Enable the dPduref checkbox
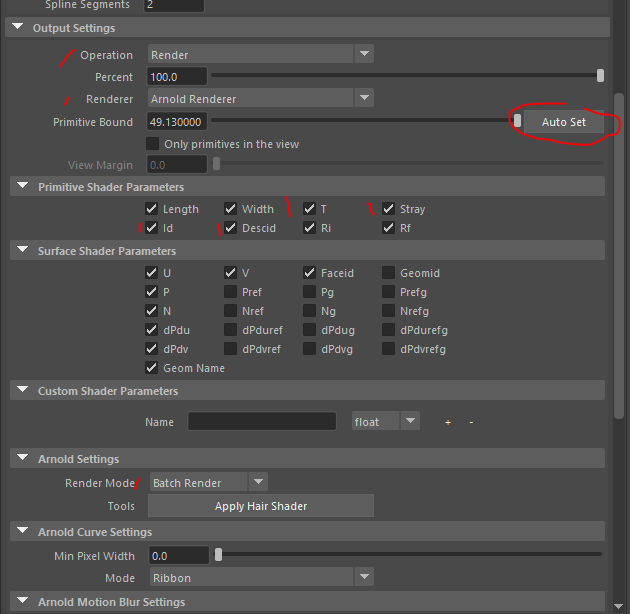This screenshot has height=614, width=630. [230, 330]
